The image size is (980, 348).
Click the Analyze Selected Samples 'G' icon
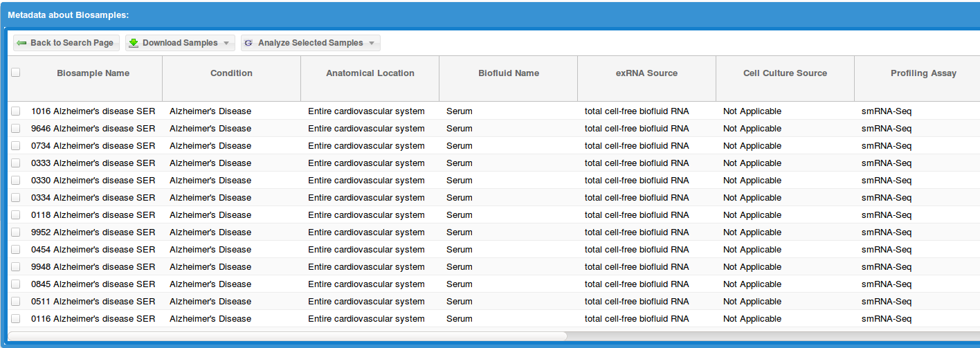tap(248, 43)
